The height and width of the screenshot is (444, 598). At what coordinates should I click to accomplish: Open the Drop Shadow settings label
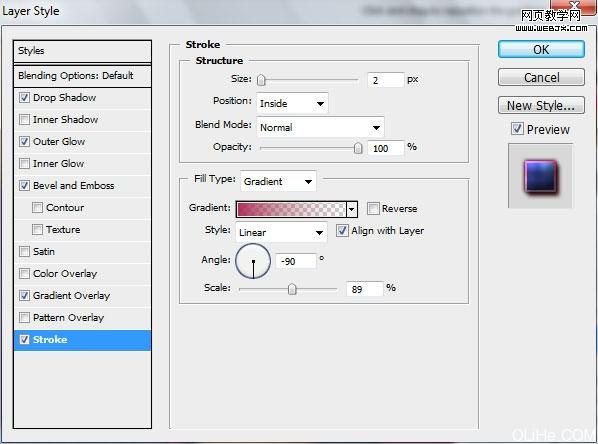[x=64, y=98]
